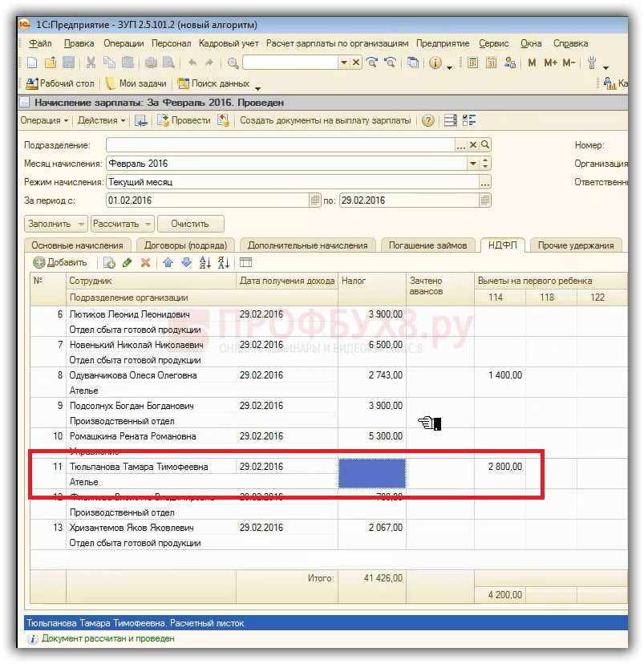Click Создать документы на выплату зарплаты
This screenshot has width=644, height=664.
325,120
